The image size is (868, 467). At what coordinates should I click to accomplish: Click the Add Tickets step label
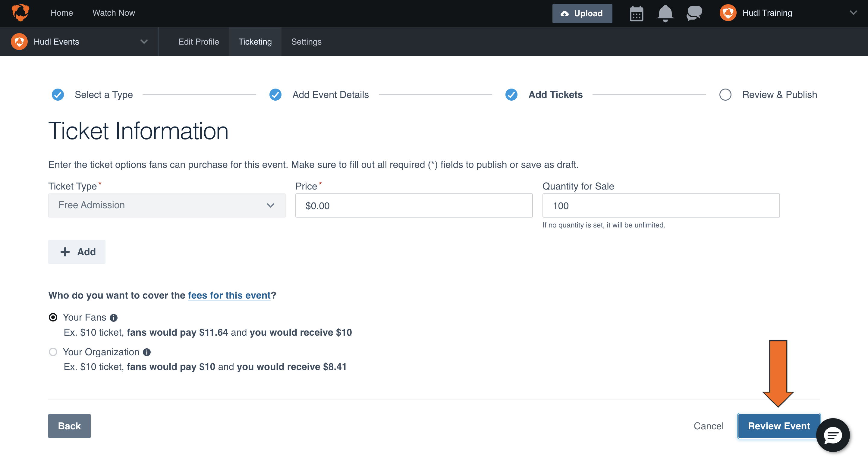coord(555,95)
